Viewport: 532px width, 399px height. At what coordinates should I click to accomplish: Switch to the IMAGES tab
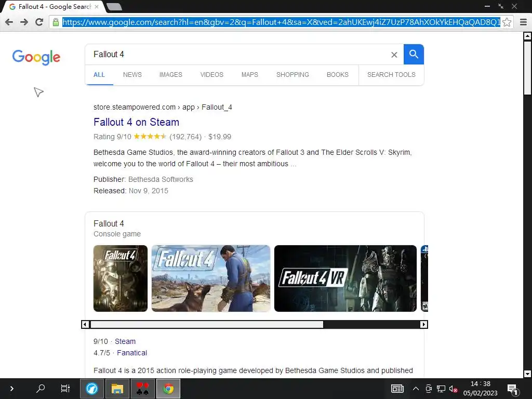click(x=170, y=75)
